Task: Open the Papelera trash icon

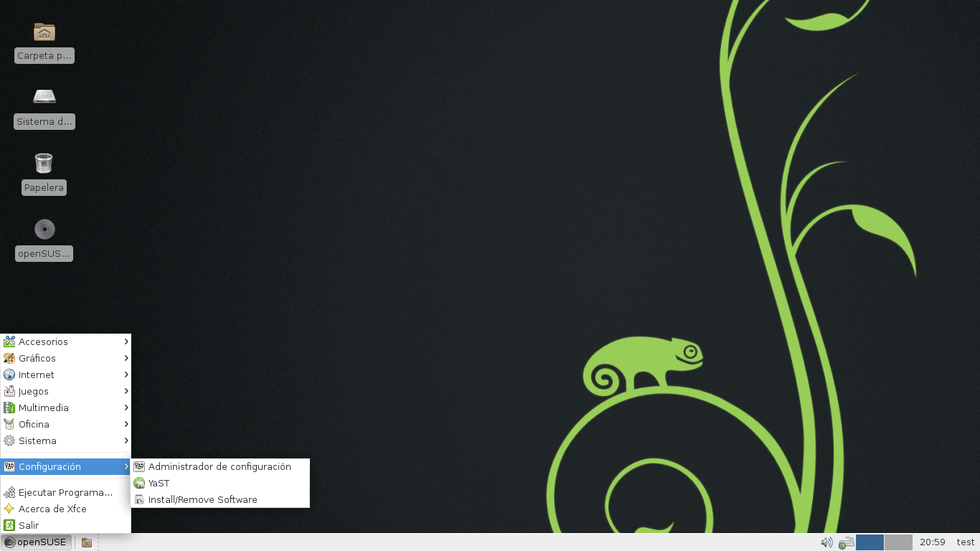Action: tap(44, 164)
